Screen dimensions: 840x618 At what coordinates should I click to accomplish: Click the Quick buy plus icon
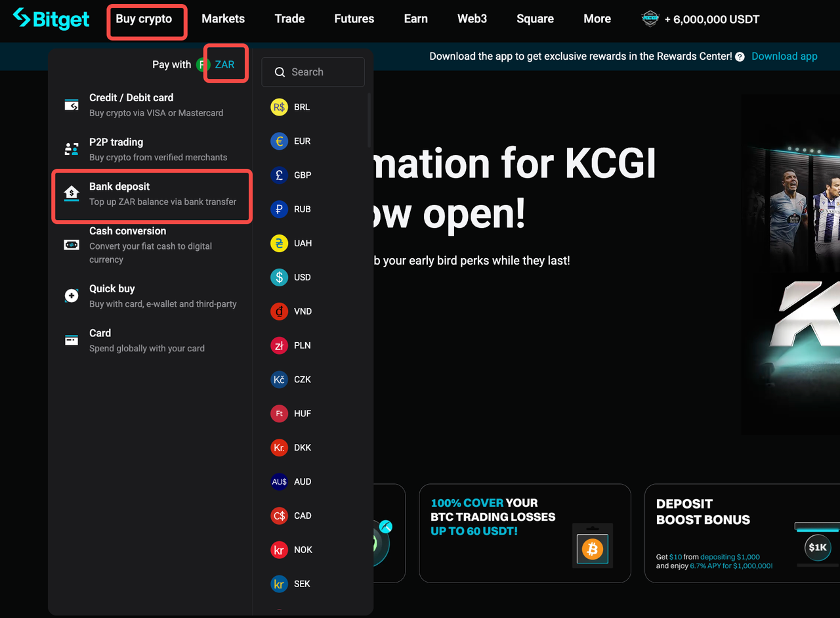[72, 296]
